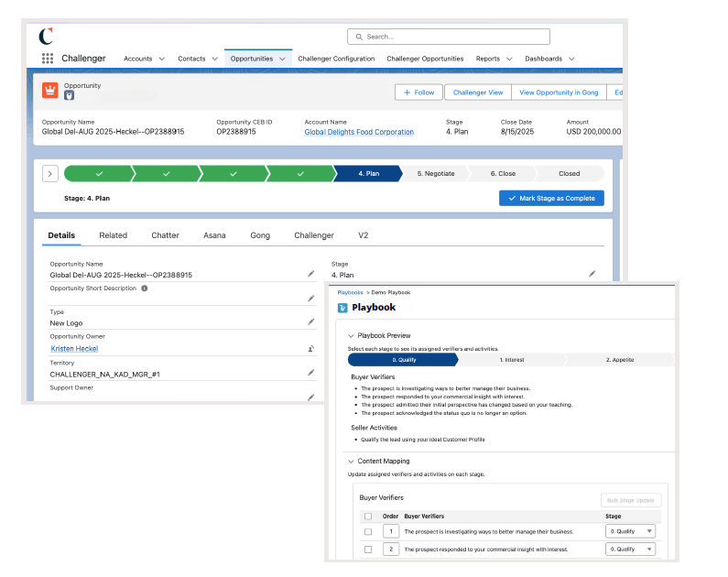Click the search magnifier icon

pyautogui.click(x=359, y=37)
